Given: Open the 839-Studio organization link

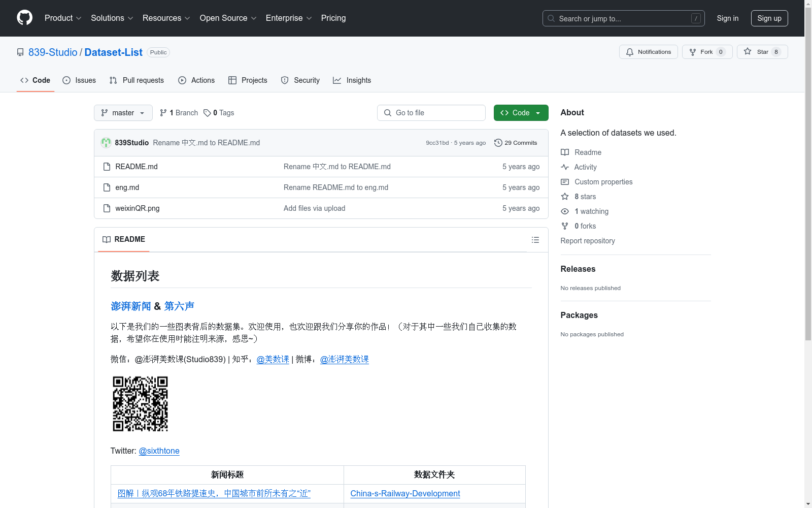Looking at the screenshot, I should pyautogui.click(x=53, y=52).
